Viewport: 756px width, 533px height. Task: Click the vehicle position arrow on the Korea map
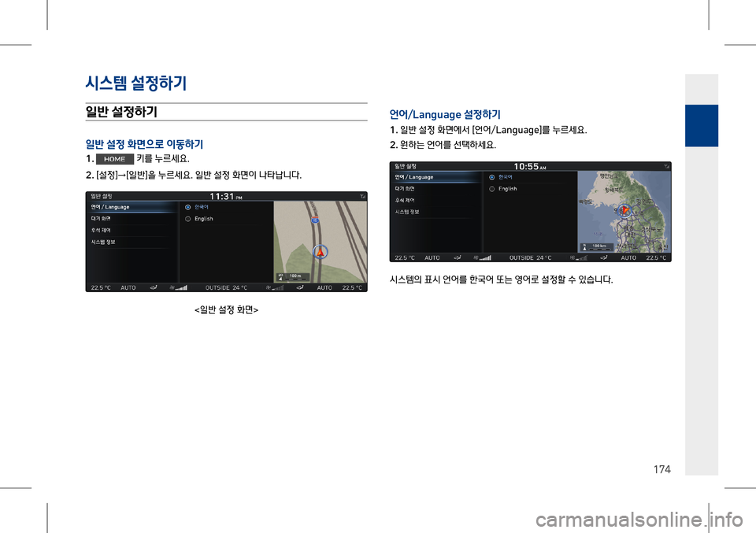[x=624, y=210]
